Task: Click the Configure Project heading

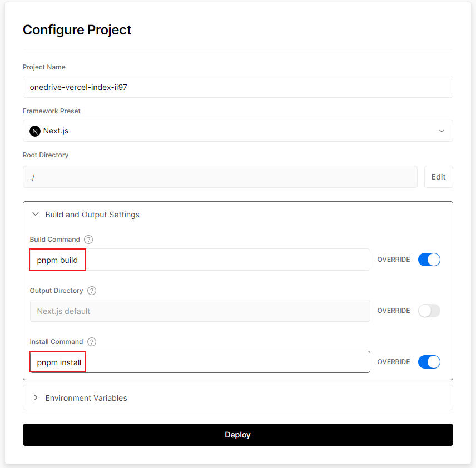Action: [x=77, y=30]
